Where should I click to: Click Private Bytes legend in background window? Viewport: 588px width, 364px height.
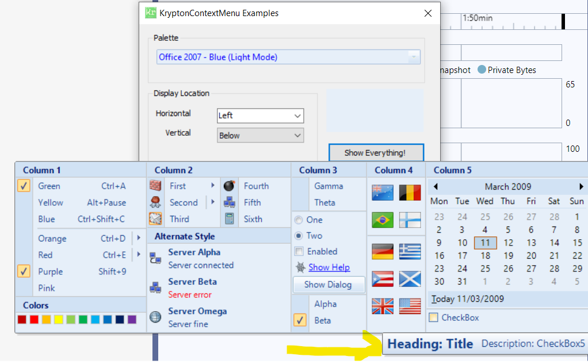coord(507,70)
